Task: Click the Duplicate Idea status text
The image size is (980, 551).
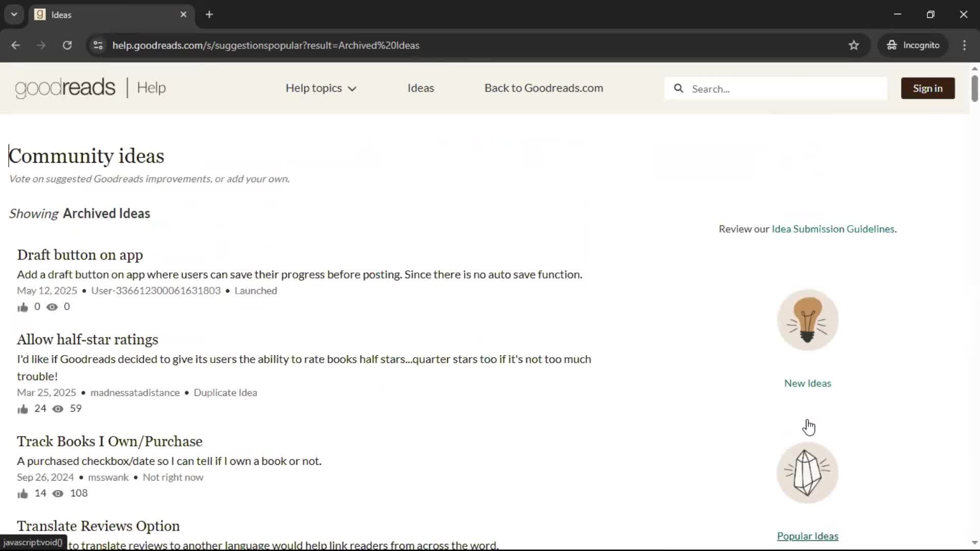Action: point(225,393)
